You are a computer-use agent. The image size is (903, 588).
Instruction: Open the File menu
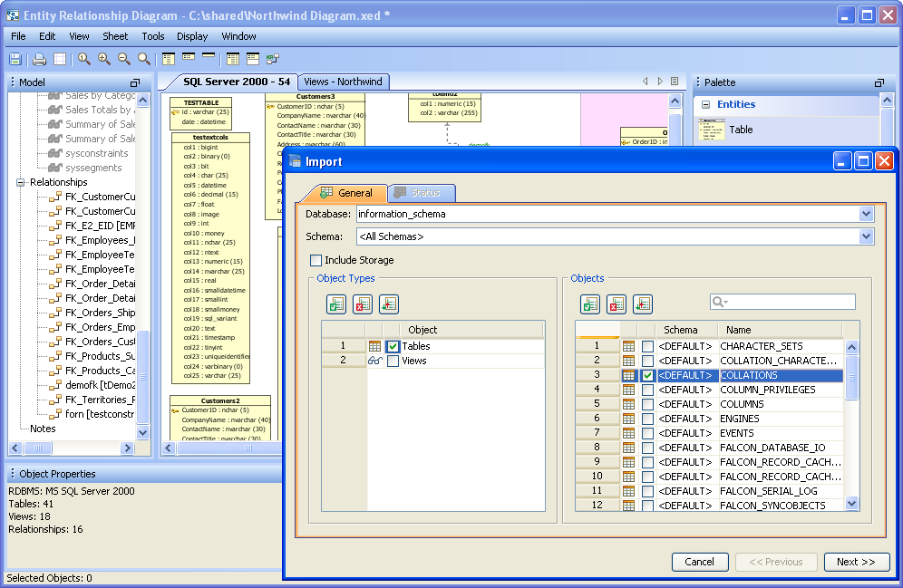(18, 36)
